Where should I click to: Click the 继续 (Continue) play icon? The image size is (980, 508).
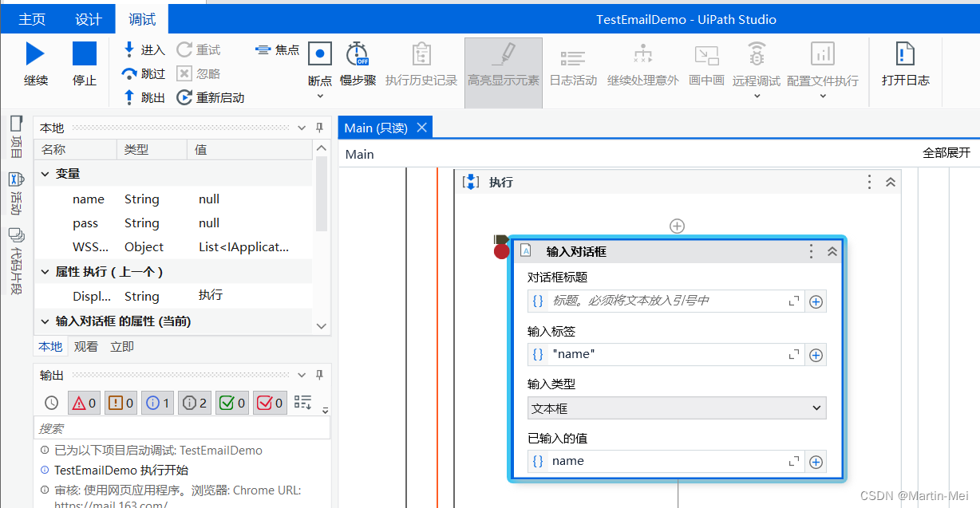point(35,53)
